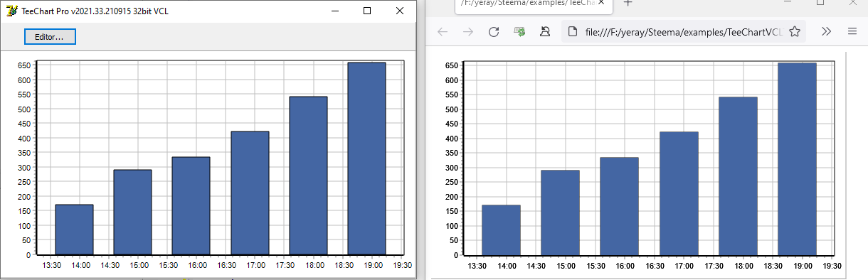The height and width of the screenshot is (280, 868).
Task: Click the 16:00 bar in TeeChart window
Action: point(191,205)
